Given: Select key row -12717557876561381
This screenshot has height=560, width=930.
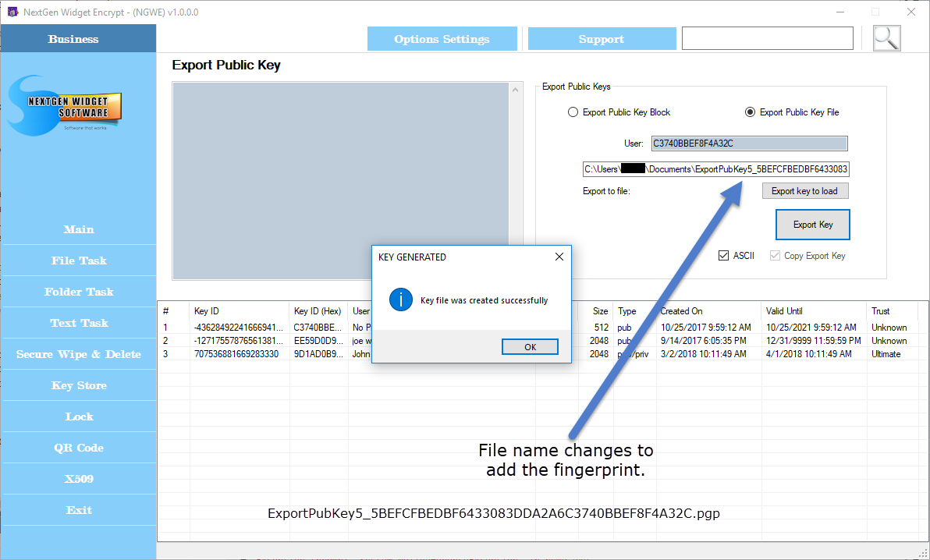Looking at the screenshot, I should click(x=239, y=341).
